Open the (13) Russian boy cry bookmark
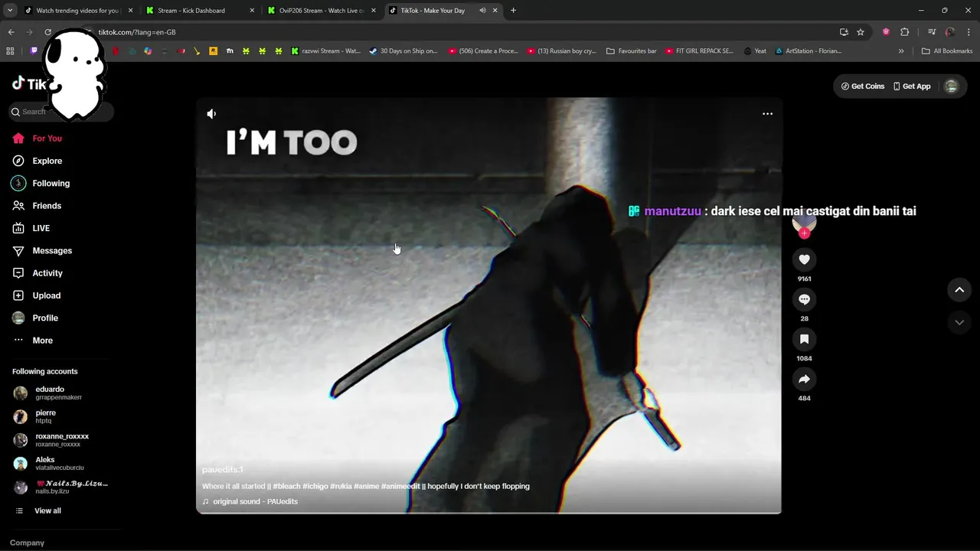The image size is (980, 551). (562, 51)
